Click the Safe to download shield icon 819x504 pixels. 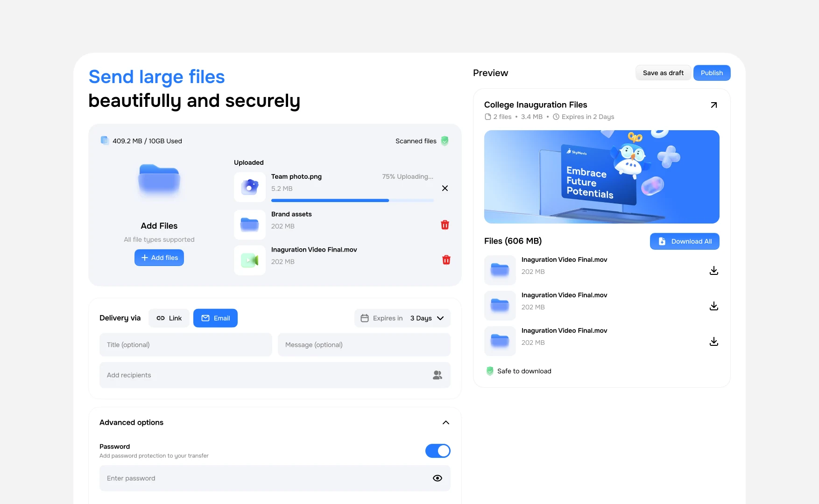click(490, 371)
